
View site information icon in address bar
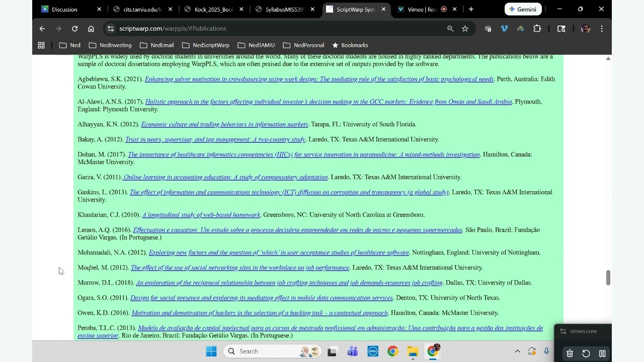click(111, 29)
